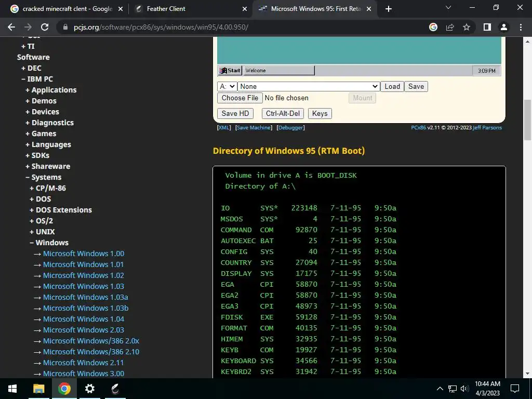The width and height of the screenshot is (532, 399).
Task: Open Microsoft Windows 1.00 link
Action: click(84, 254)
